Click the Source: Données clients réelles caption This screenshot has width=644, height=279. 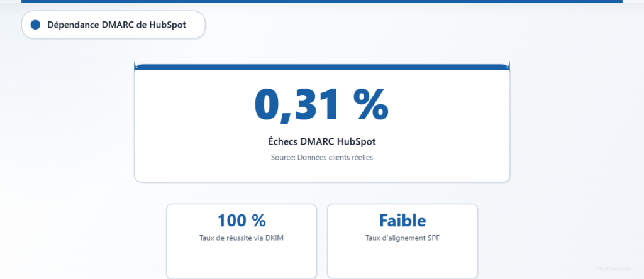[x=321, y=158]
